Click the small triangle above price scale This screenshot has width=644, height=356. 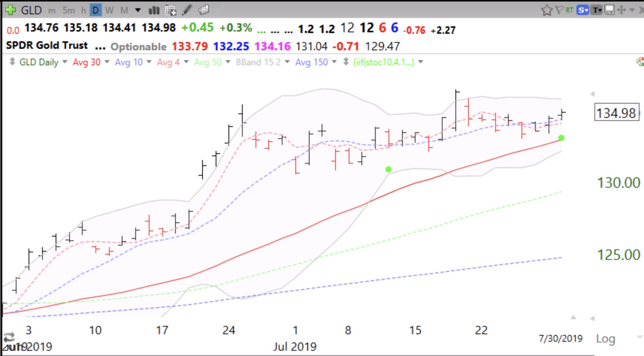[x=593, y=94]
